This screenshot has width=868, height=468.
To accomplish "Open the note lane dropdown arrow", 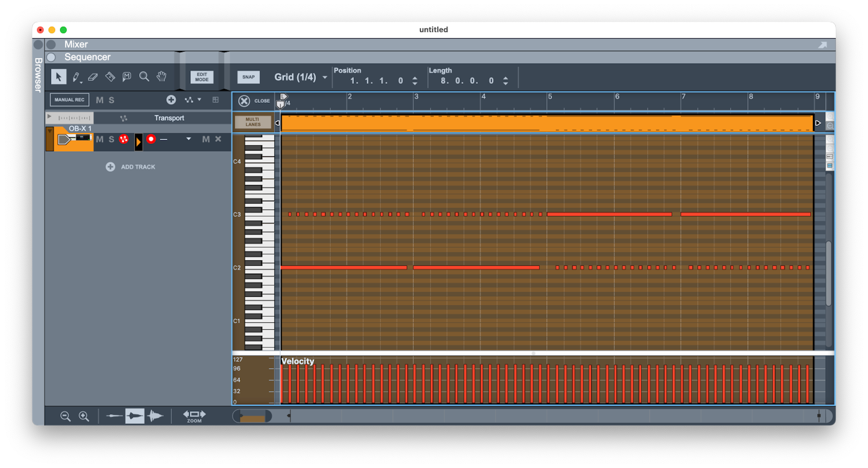I will click(188, 139).
